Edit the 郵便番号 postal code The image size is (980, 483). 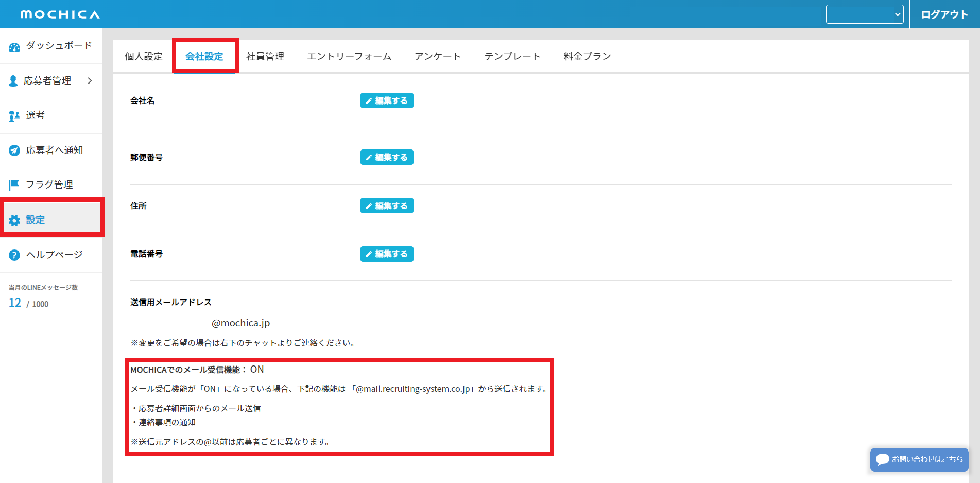387,157
